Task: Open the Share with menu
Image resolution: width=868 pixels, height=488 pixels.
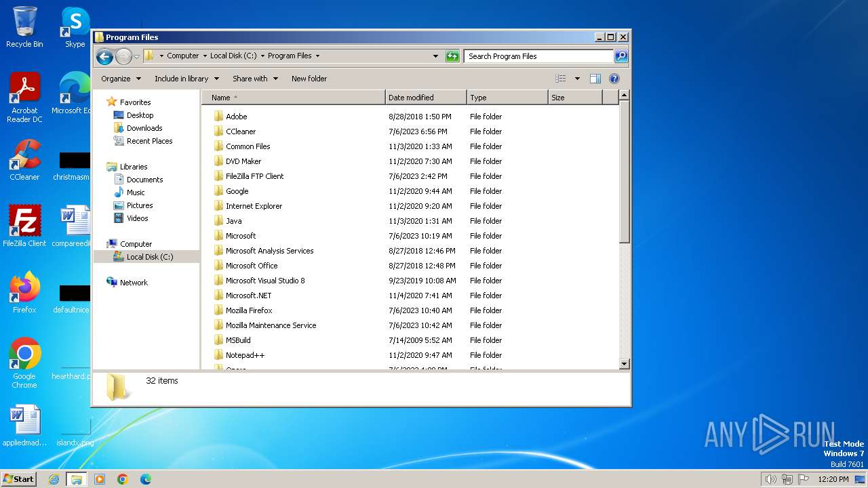Action: coord(255,79)
